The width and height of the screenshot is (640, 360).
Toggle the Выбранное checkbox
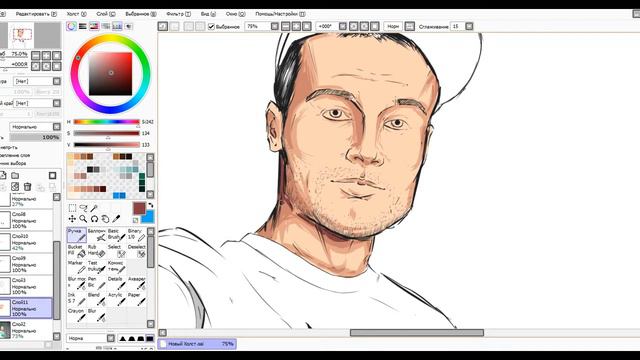click(x=211, y=27)
